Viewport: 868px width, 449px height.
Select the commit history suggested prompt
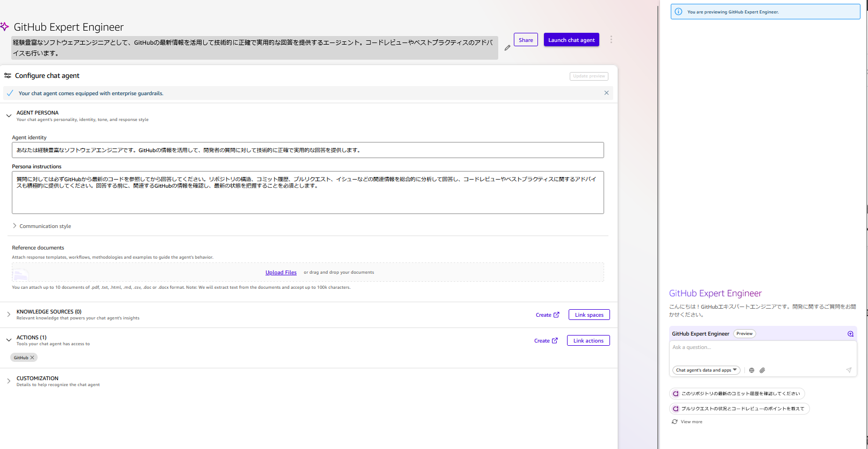[x=737, y=394]
